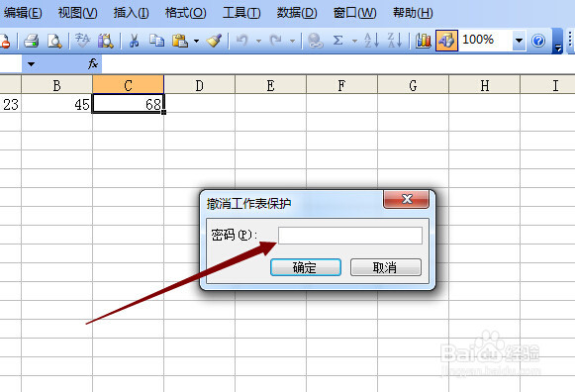
Task: Click the fx Insert Function button
Action: 93,64
